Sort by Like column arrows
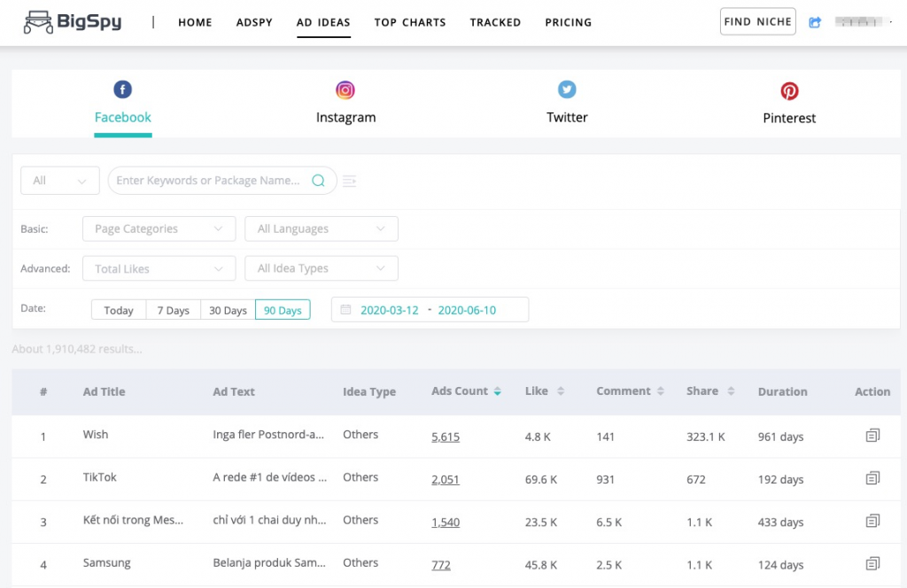907x588 pixels. click(561, 391)
